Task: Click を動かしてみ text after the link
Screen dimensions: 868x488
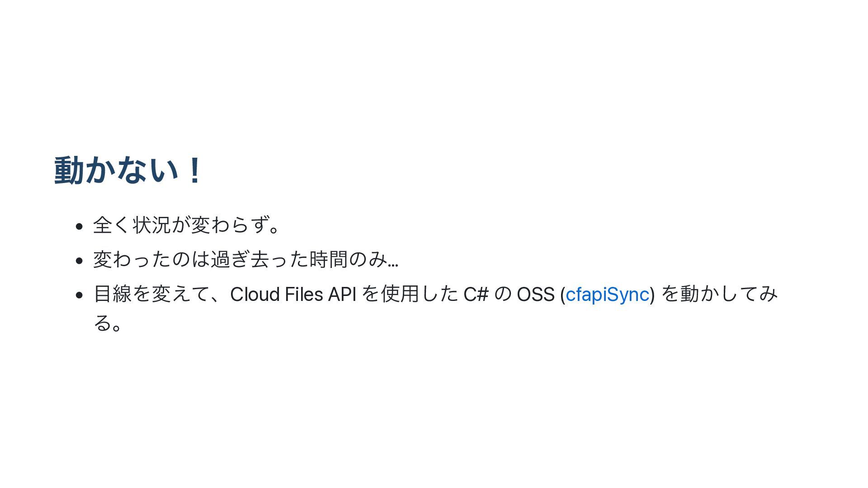Action: (x=719, y=295)
